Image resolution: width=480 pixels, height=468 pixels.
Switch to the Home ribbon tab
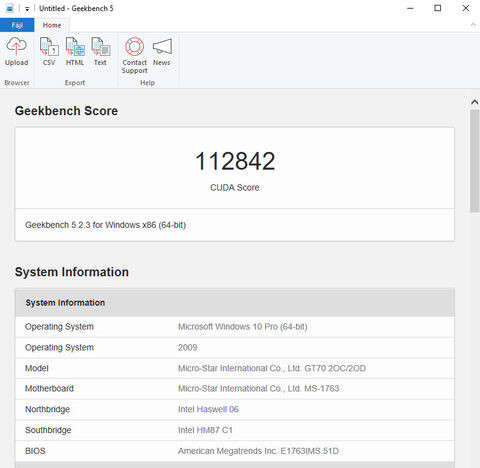(52, 25)
